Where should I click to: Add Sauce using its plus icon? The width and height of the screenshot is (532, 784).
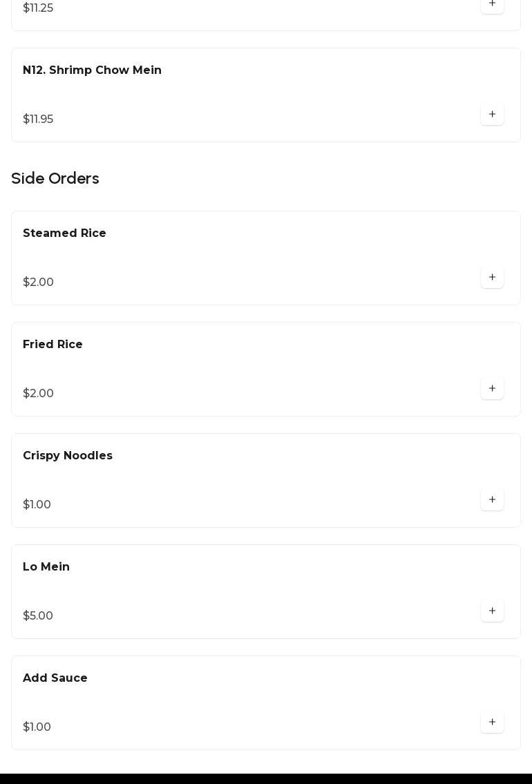click(492, 722)
